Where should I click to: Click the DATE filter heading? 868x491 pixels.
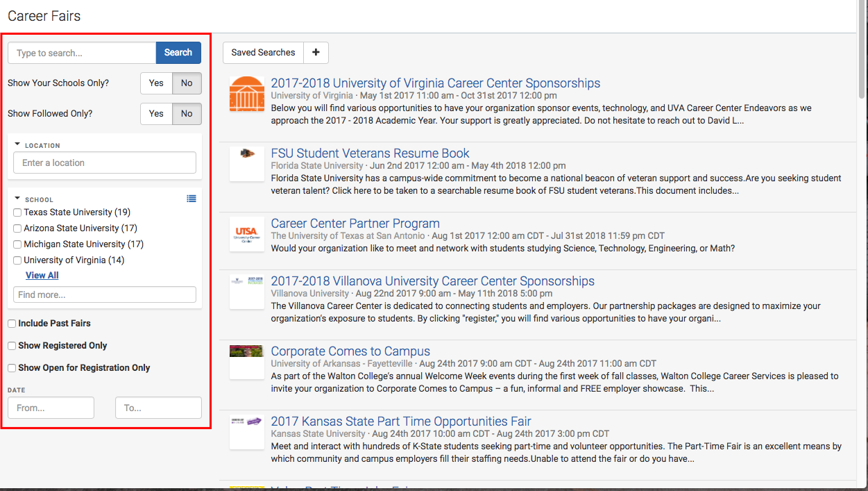(x=17, y=390)
